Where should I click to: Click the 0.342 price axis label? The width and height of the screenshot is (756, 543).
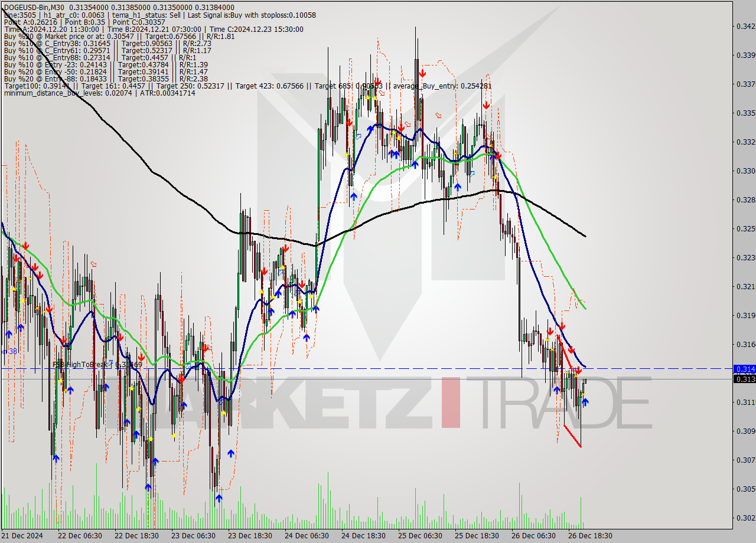745,27
